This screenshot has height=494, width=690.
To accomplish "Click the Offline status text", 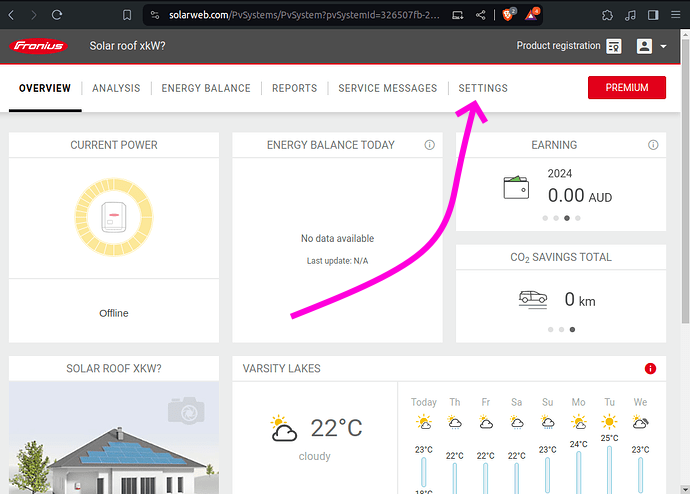I will (x=114, y=313).
